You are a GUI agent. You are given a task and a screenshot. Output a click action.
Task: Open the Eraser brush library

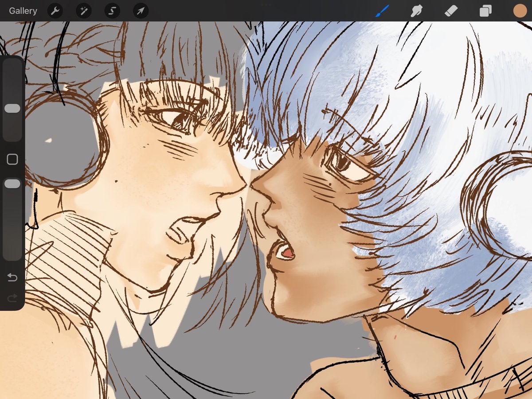tap(451, 11)
